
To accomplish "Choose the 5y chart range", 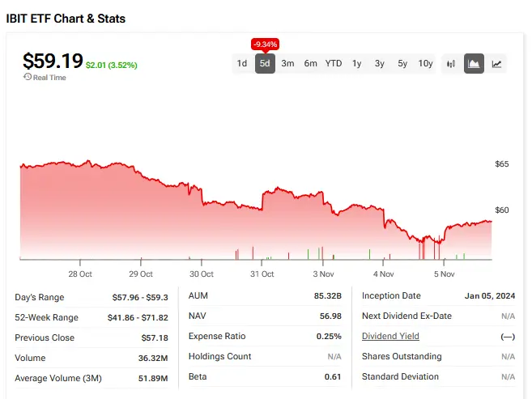I will 402,63.
